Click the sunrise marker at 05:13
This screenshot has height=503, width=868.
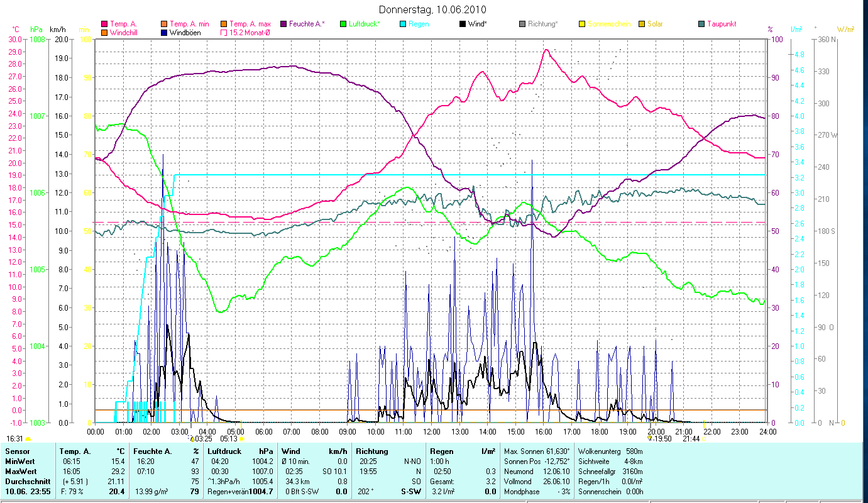[241, 439]
